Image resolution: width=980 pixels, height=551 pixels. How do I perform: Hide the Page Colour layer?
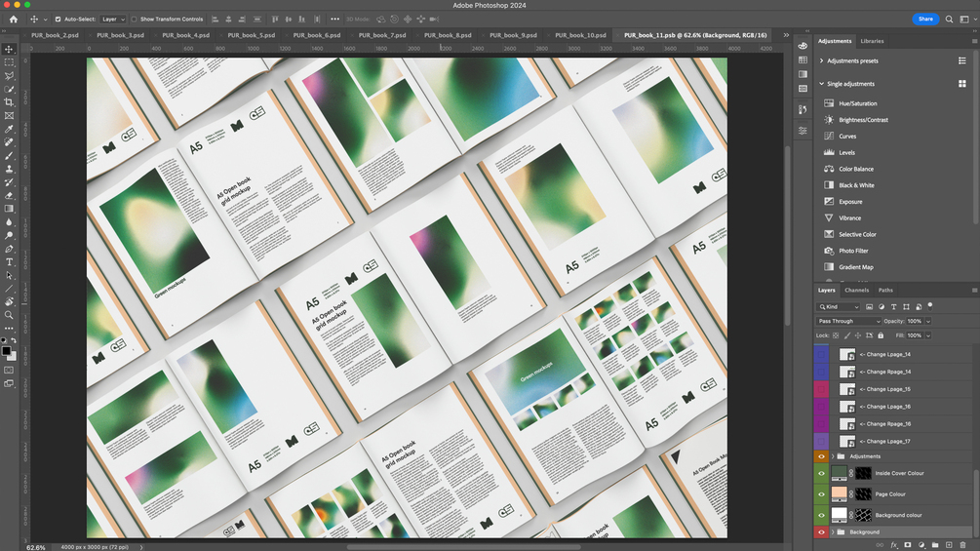click(x=821, y=494)
